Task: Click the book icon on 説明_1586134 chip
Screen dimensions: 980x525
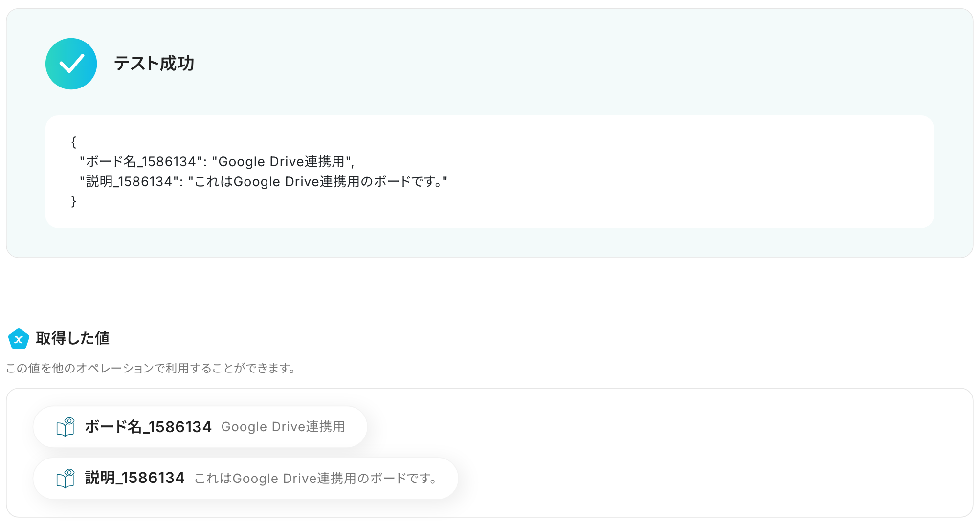Action: pos(66,479)
